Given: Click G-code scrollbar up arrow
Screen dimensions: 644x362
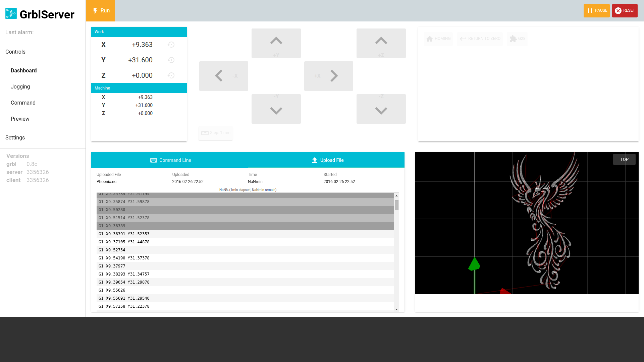Looking at the screenshot, I should [396, 196].
